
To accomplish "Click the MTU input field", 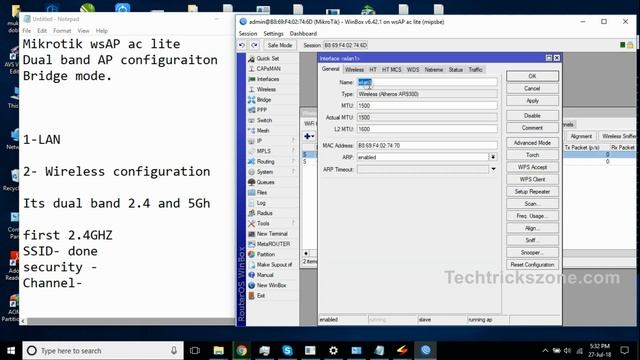I will click(427, 106).
